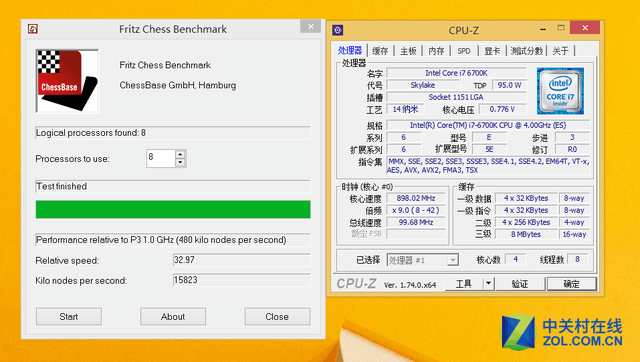The image size is (640, 362).
Task: Click the Logical processors found: 8 field
Action: pos(173,133)
